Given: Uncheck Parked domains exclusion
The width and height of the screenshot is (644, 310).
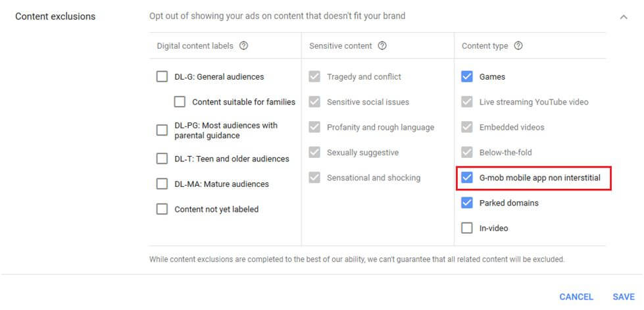Looking at the screenshot, I should pyautogui.click(x=467, y=203).
